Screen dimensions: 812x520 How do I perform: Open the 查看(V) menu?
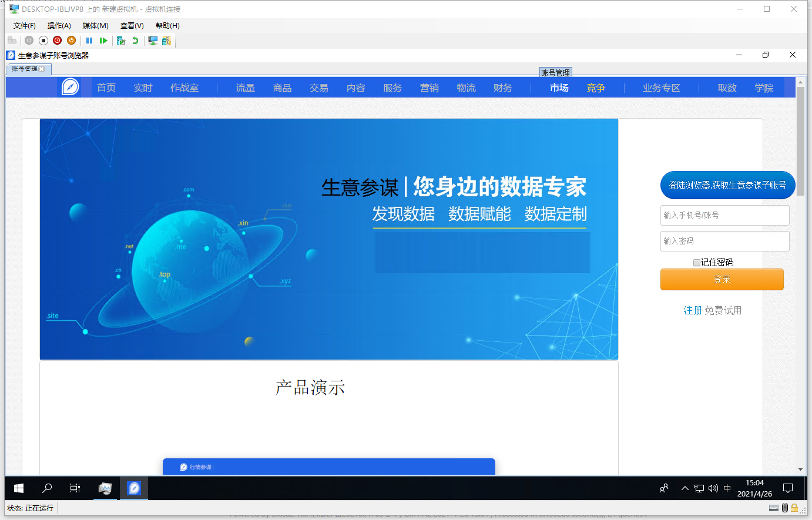pyautogui.click(x=132, y=26)
